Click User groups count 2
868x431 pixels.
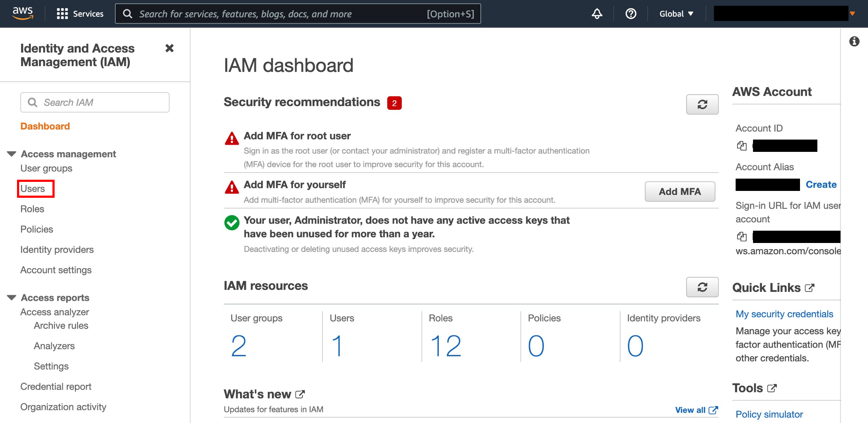(x=239, y=346)
